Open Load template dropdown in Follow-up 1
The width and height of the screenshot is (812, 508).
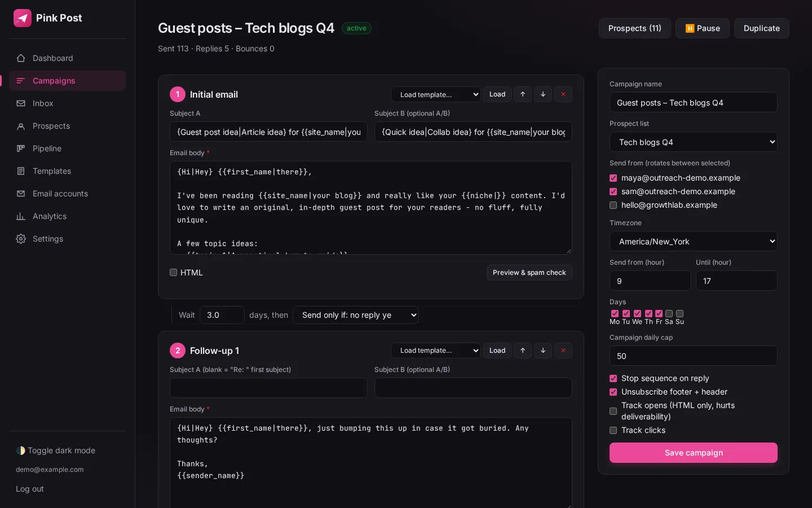pos(436,351)
